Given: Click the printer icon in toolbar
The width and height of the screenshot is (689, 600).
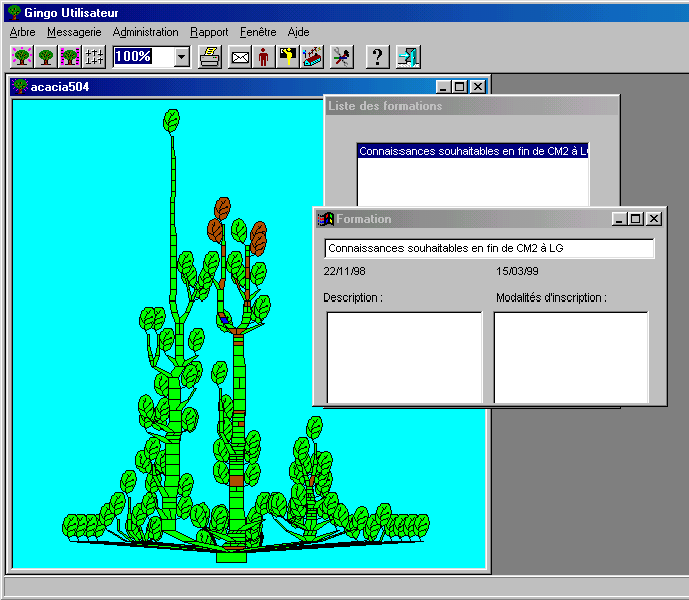Looking at the screenshot, I should coord(209,57).
